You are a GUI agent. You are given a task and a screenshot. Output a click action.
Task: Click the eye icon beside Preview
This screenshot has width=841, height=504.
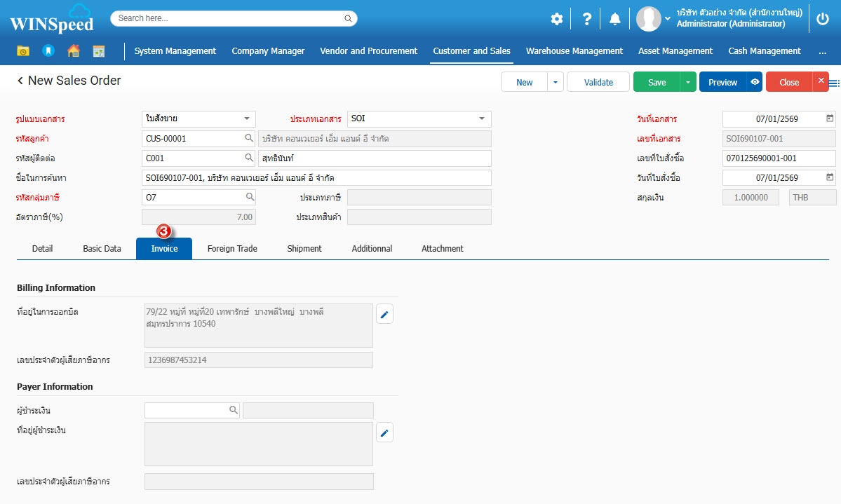(754, 82)
